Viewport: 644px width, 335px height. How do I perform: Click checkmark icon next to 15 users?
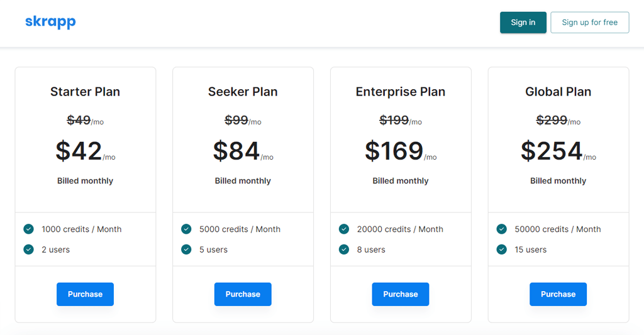501,250
